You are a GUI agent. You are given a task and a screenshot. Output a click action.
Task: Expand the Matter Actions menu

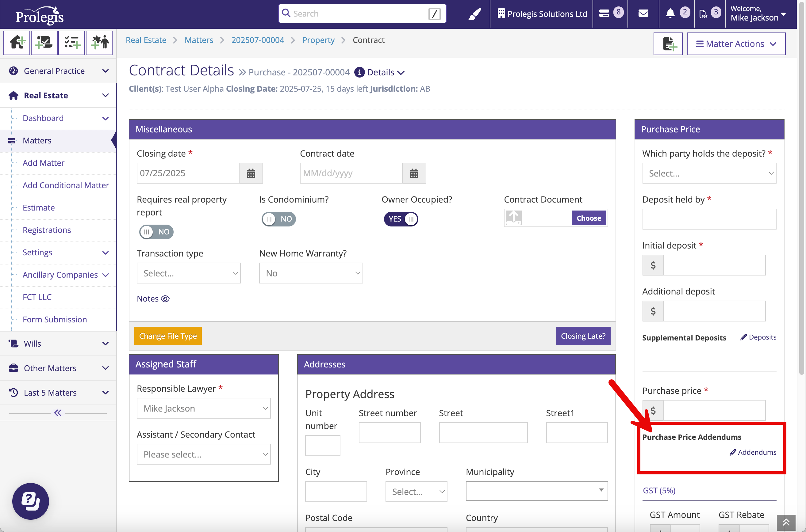click(736, 44)
